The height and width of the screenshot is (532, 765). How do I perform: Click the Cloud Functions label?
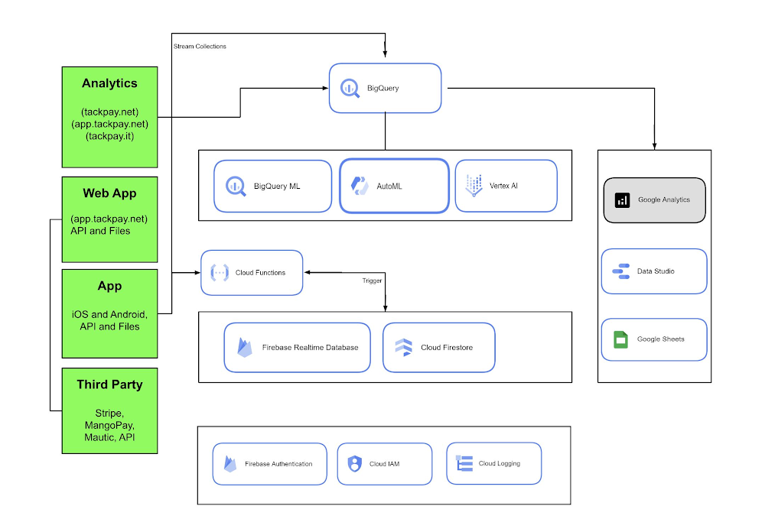(x=261, y=273)
